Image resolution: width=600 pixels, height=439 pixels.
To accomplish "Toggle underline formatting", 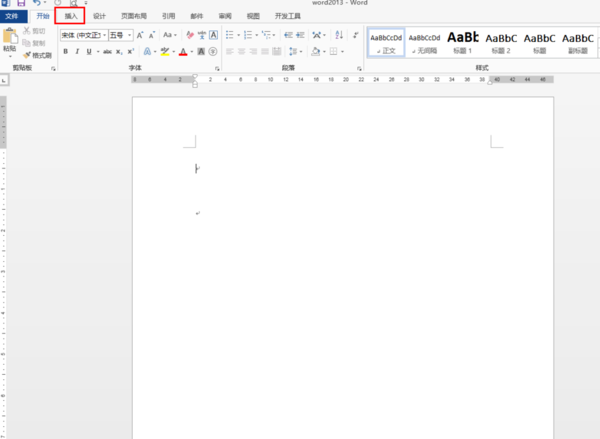I will tap(89, 51).
